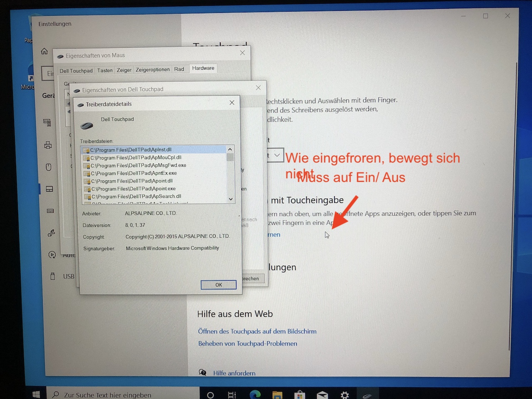Open the Windows Start menu

point(36,394)
